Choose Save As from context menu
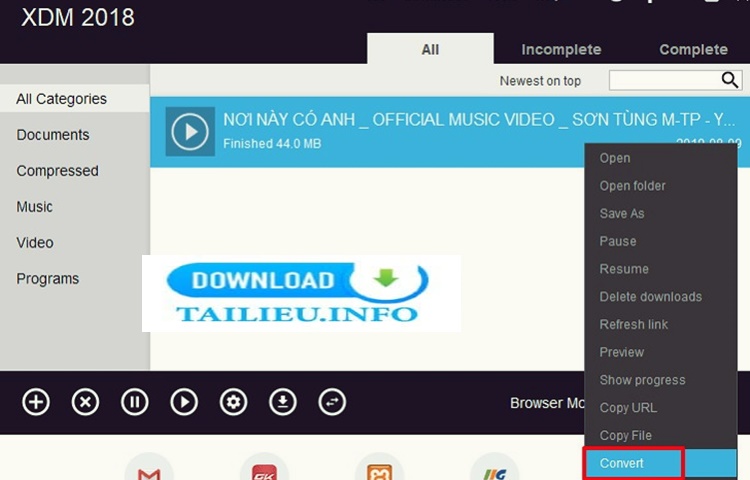The width and height of the screenshot is (750, 480). click(x=660, y=213)
